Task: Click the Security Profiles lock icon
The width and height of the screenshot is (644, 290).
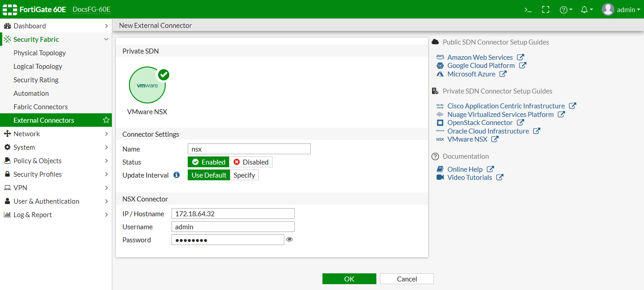Action: pyautogui.click(x=7, y=174)
